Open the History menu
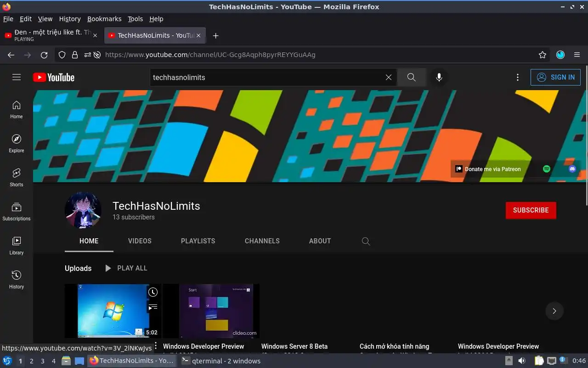This screenshot has height=368, width=588. click(x=70, y=19)
